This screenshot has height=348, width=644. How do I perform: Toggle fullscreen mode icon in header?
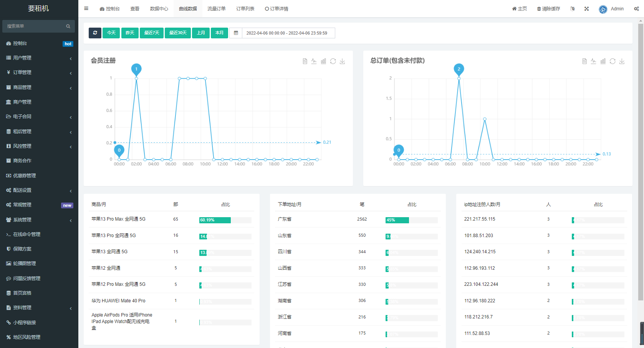click(x=586, y=9)
